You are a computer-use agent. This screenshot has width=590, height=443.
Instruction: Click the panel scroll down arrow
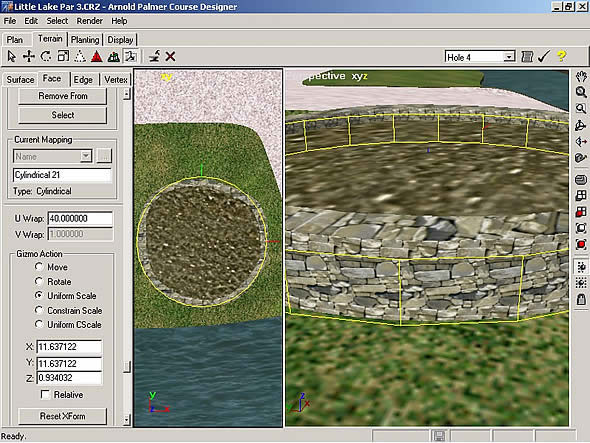coord(127,419)
